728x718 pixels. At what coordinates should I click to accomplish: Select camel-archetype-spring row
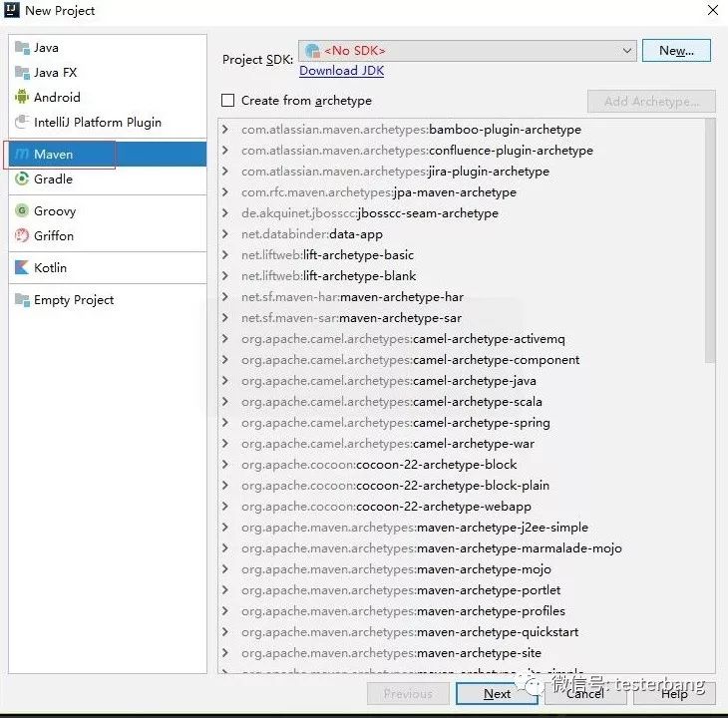[x=462, y=423]
